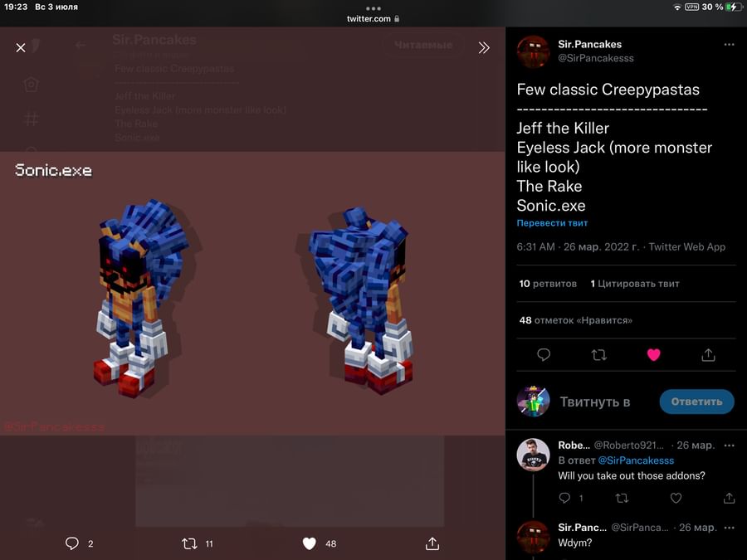The image size is (747, 560).
Task: Close the image viewer with X icon
Action: [21, 47]
